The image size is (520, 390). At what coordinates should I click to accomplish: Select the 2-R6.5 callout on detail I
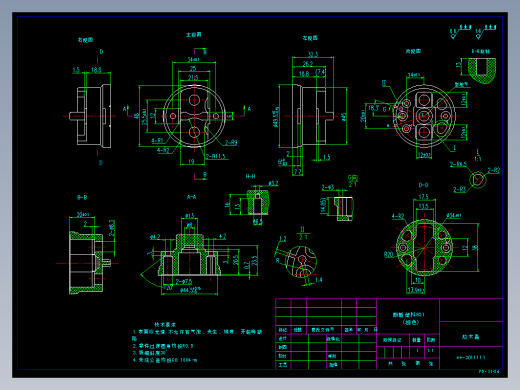point(458,164)
